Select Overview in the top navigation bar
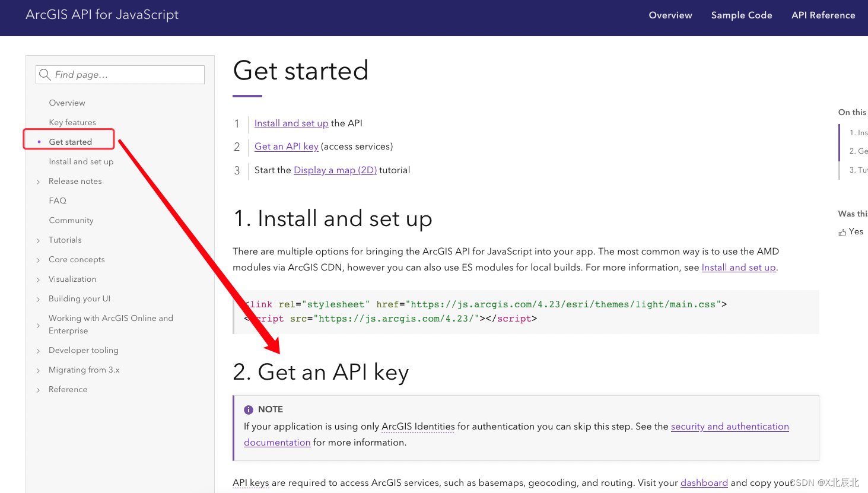868x493 pixels. [670, 15]
